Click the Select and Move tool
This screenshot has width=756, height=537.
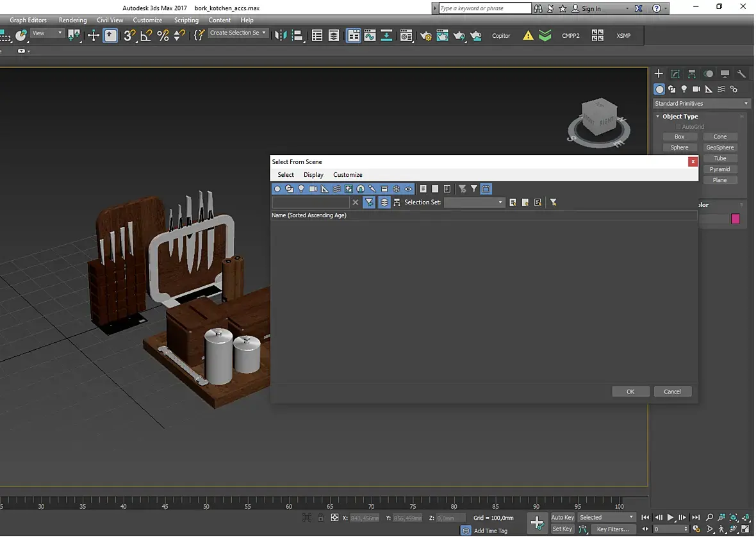point(94,36)
